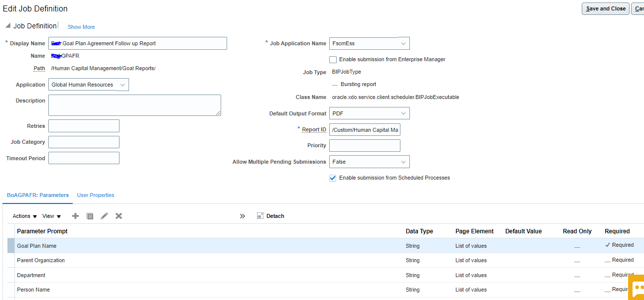This screenshot has width=644, height=300.
Task: Click the Show More link
Action: pyautogui.click(x=81, y=27)
